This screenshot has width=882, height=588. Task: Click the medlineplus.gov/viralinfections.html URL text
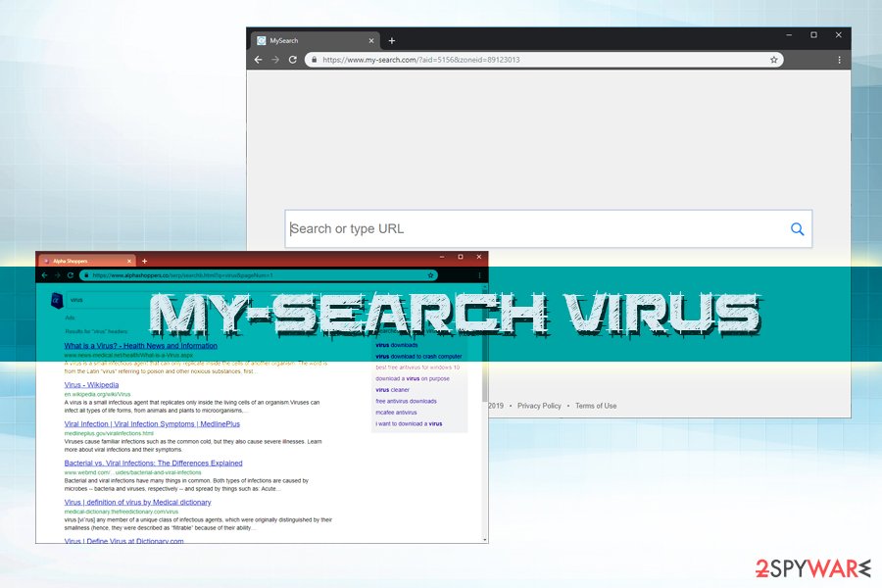coord(109,433)
